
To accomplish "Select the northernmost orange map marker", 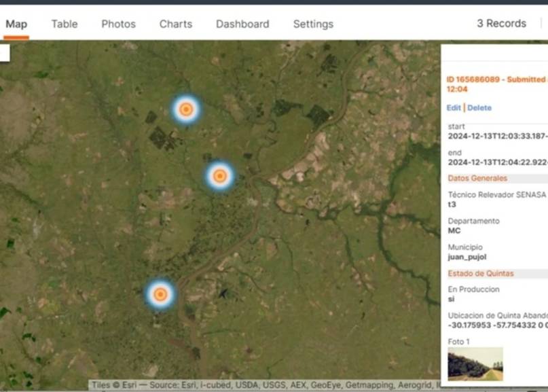I will click(185, 108).
